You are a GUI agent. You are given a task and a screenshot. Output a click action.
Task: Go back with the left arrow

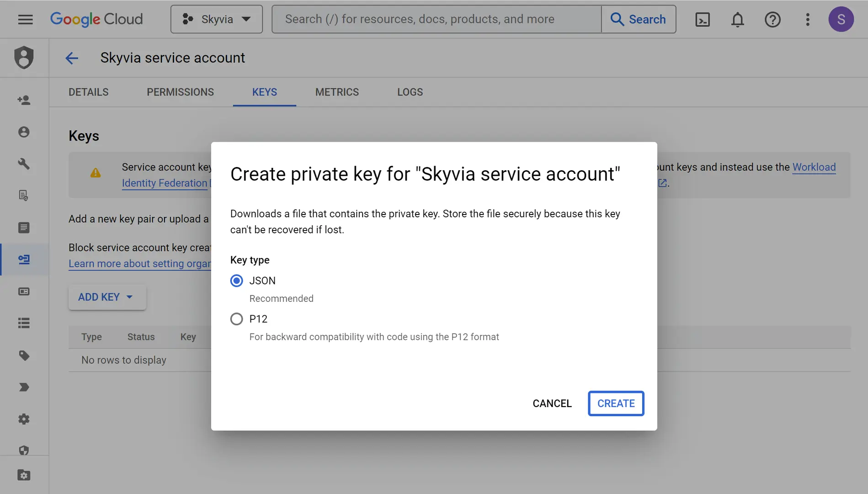(72, 58)
